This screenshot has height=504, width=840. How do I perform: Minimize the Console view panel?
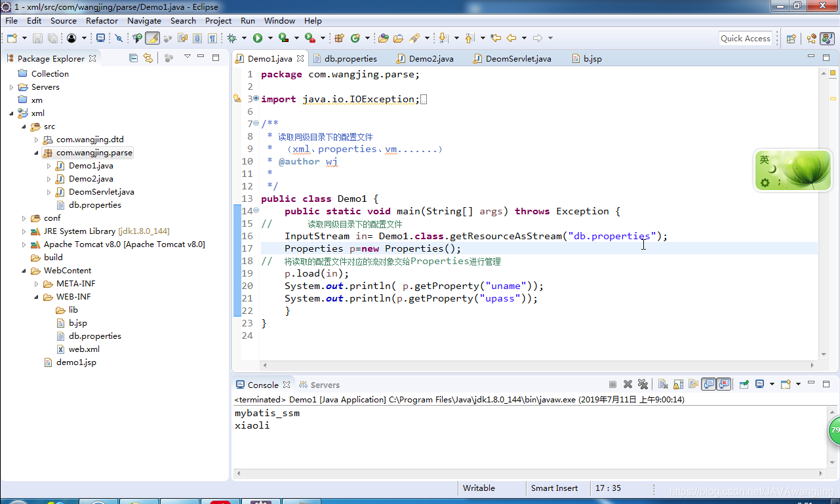click(x=810, y=383)
